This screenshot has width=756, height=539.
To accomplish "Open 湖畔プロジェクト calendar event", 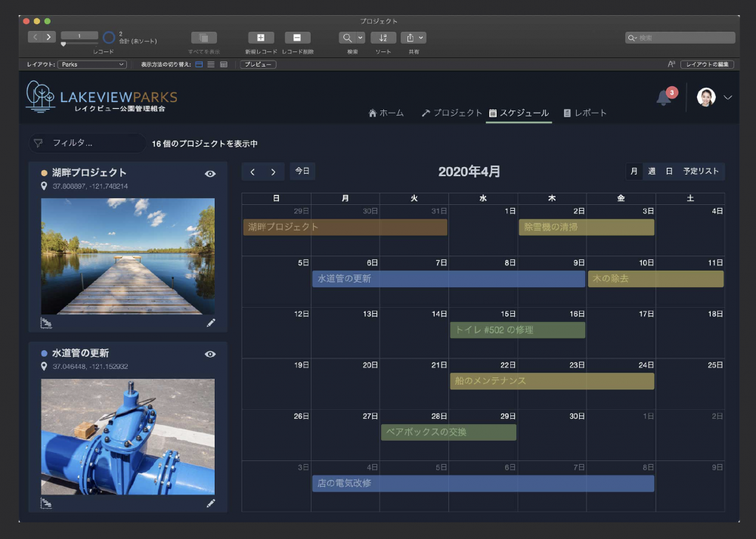I will tap(345, 227).
